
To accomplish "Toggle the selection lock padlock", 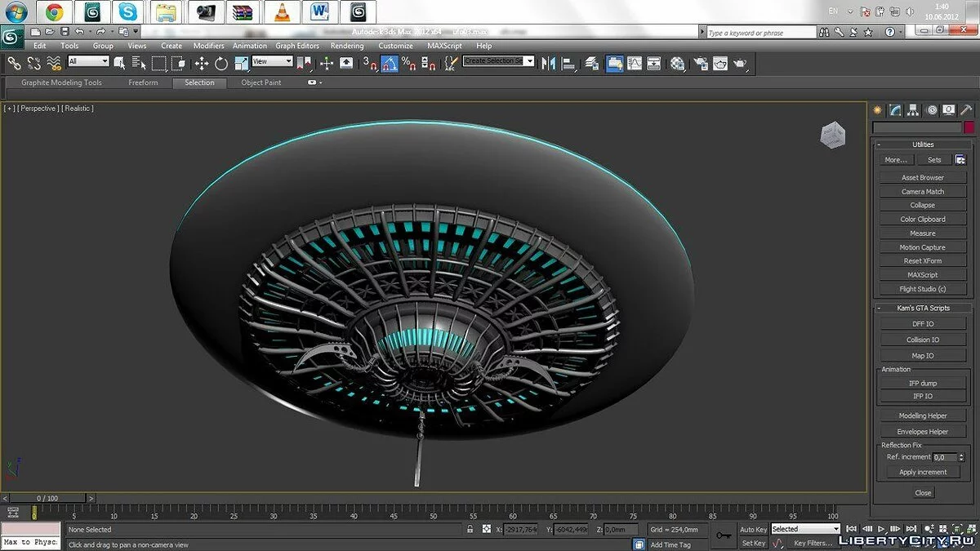I will click(x=470, y=529).
